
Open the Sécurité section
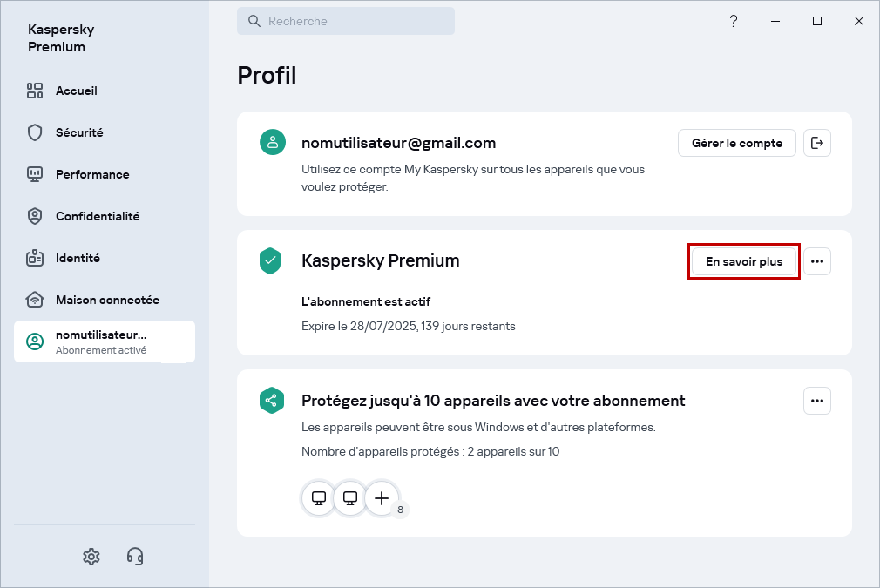[79, 132]
